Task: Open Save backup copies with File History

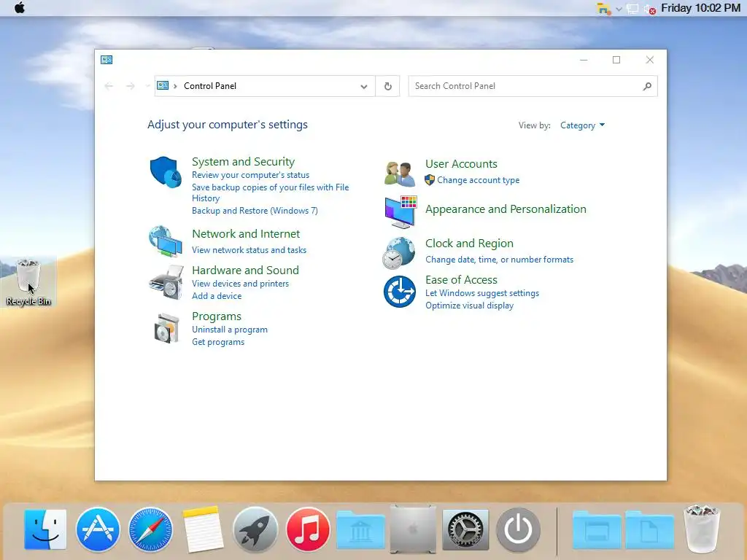Action: click(270, 192)
